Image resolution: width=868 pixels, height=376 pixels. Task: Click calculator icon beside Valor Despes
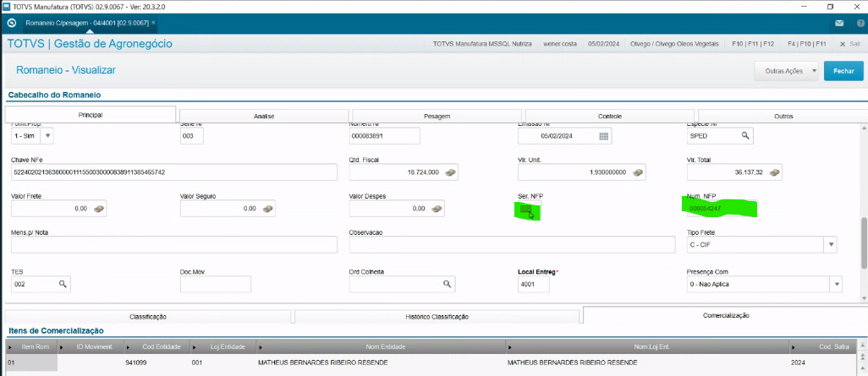click(437, 209)
